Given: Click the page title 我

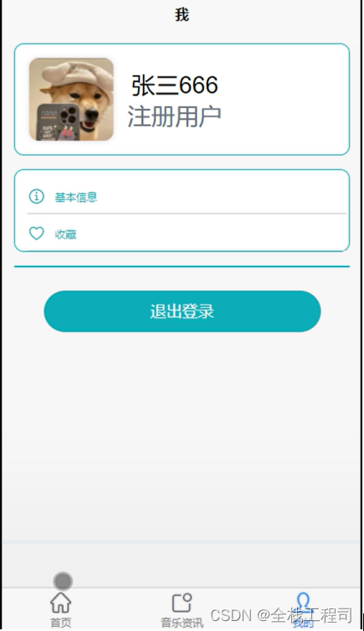Looking at the screenshot, I should pos(182,15).
